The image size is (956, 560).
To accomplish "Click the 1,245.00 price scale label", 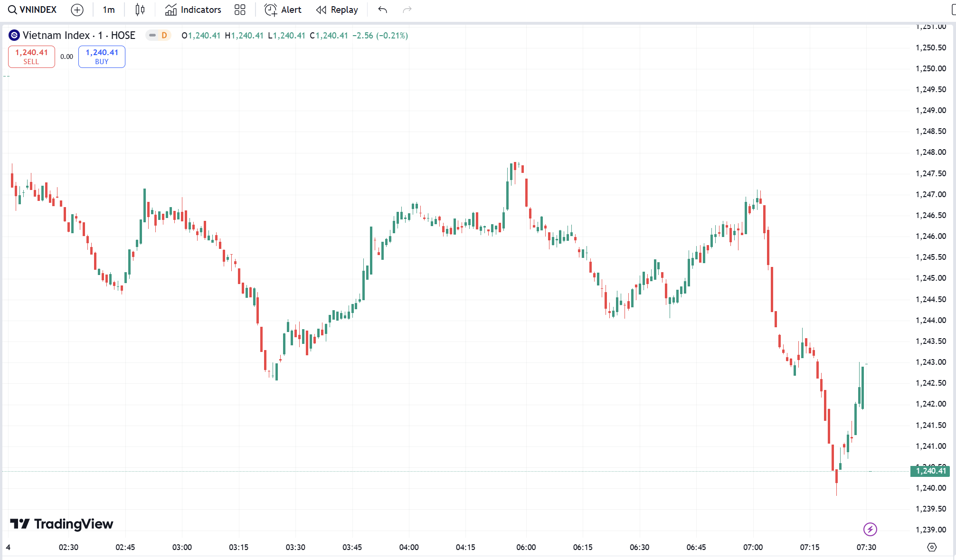I will click(x=931, y=278).
